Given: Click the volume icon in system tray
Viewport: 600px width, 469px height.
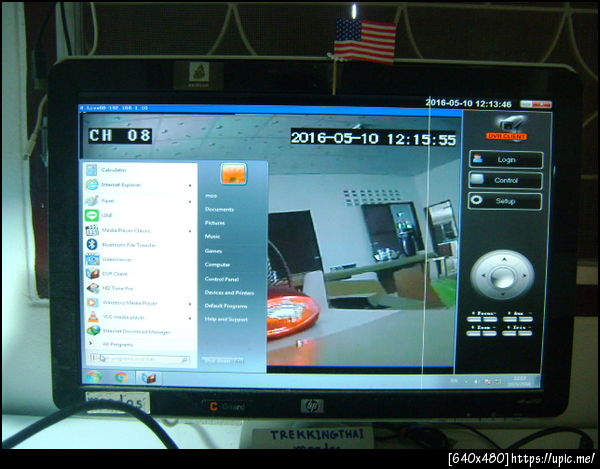Looking at the screenshot, I should click(x=476, y=381).
